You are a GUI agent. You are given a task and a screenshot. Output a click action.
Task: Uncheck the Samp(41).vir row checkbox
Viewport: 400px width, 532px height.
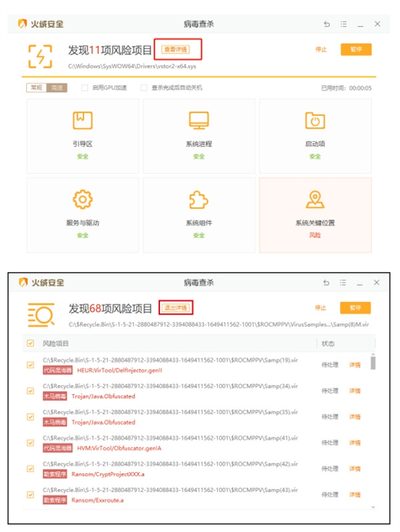click(x=31, y=443)
